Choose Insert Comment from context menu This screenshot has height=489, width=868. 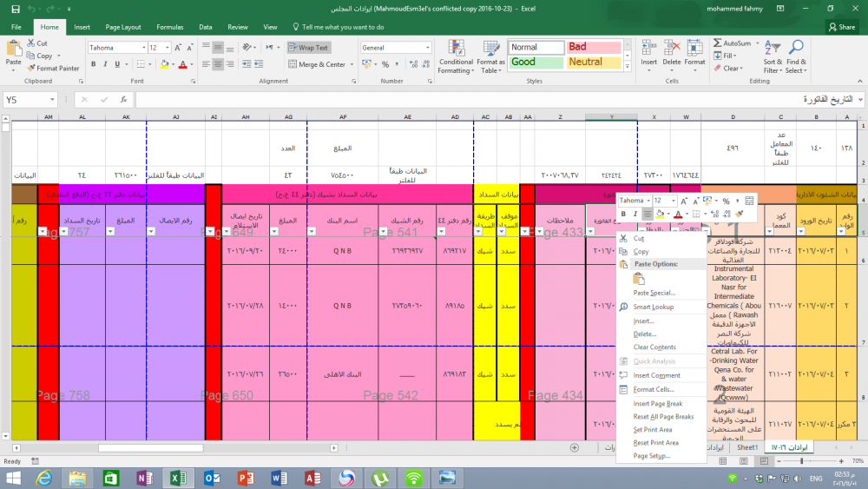661,375
